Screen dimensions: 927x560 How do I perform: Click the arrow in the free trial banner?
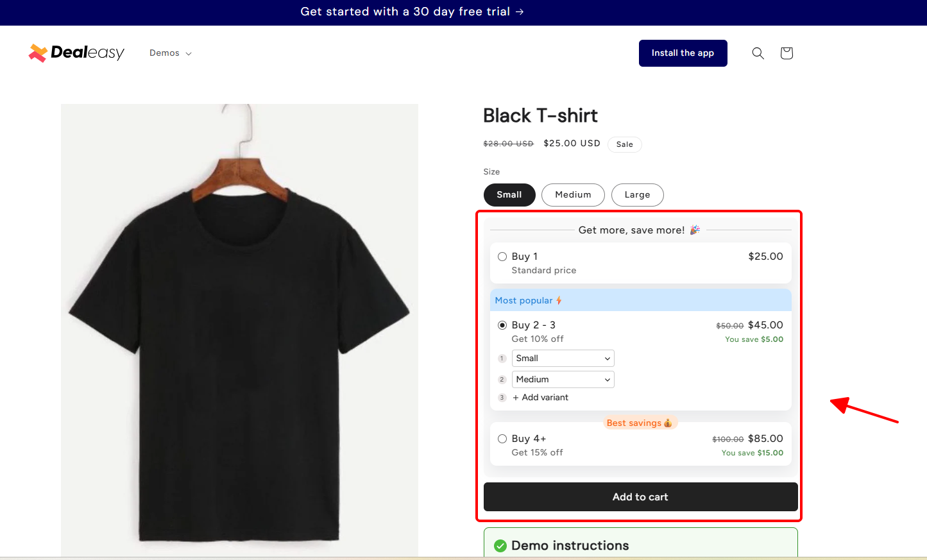click(x=520, y=12)
